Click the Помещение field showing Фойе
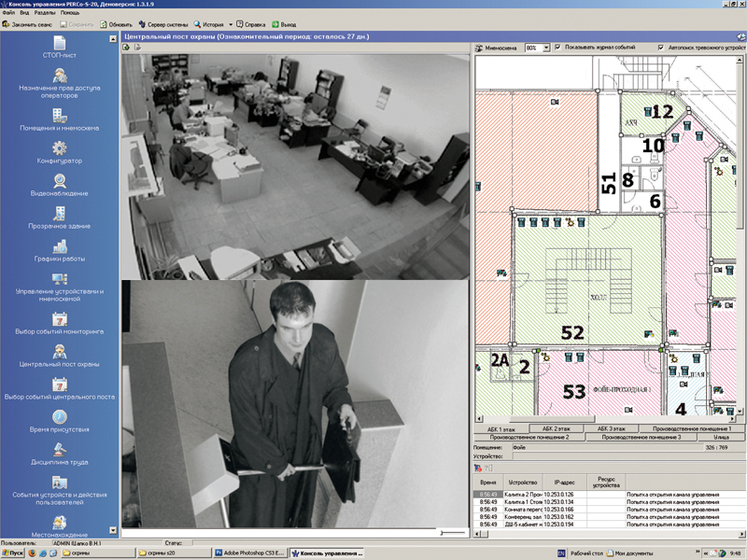Viewport: 747px width, 560px height. pos(608,448)
